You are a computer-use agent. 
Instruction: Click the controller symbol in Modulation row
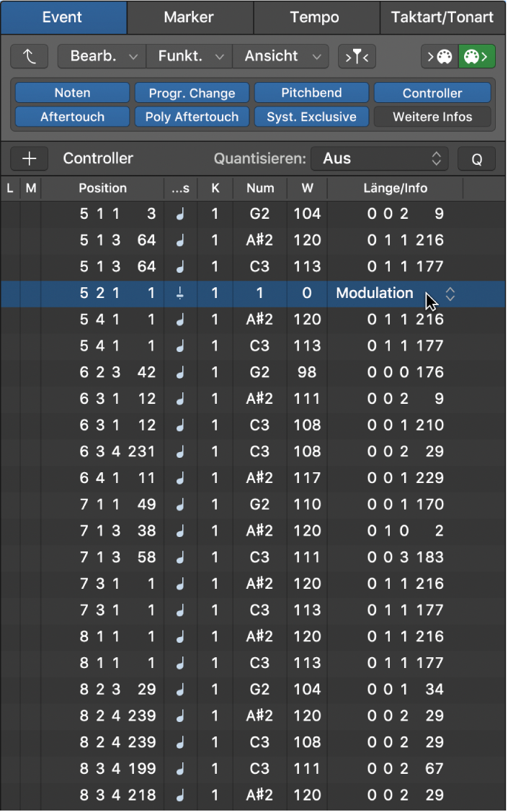[180, 293]
